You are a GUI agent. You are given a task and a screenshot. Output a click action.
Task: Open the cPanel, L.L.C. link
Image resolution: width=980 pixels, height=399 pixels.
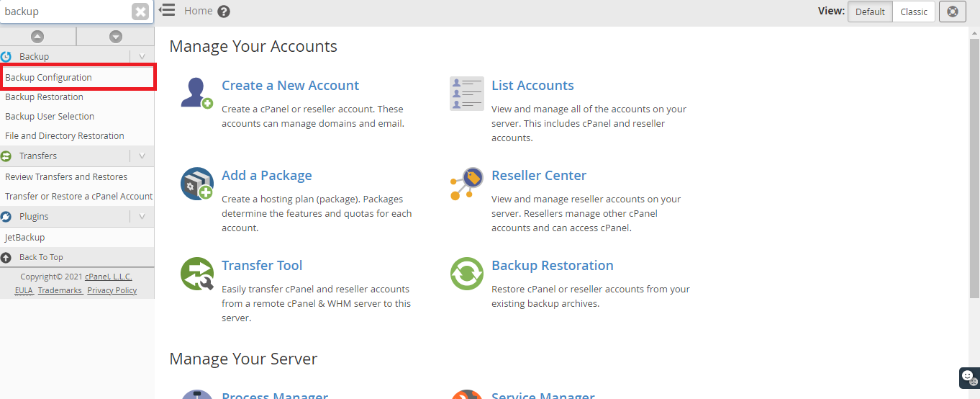click(x=109, y=277)
